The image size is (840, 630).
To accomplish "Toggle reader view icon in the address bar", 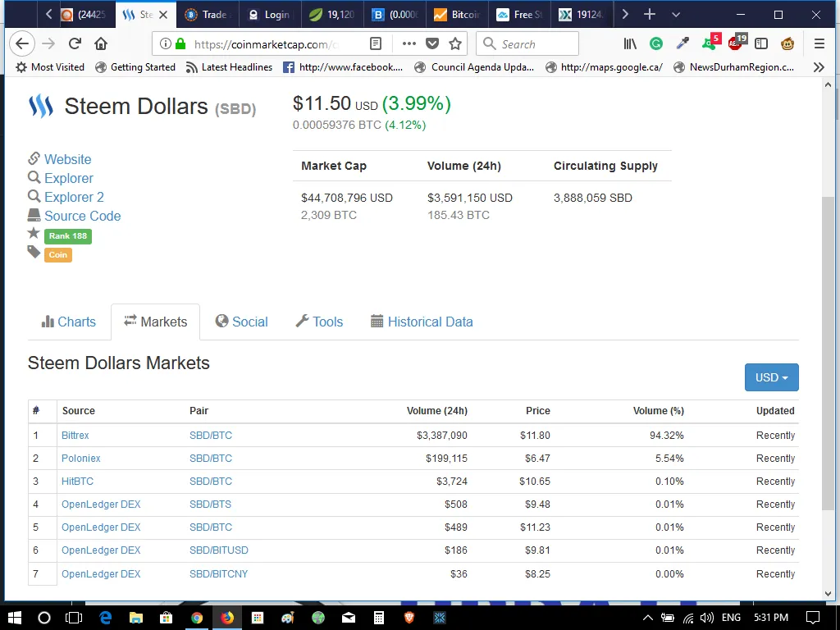I will coord(376,44).
